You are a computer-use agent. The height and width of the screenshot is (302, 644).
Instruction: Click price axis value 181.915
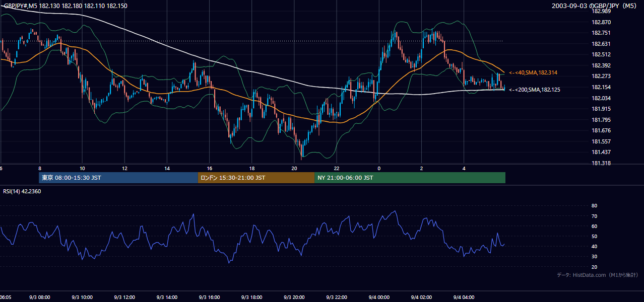pyautogui.click(x=601, y=109)
